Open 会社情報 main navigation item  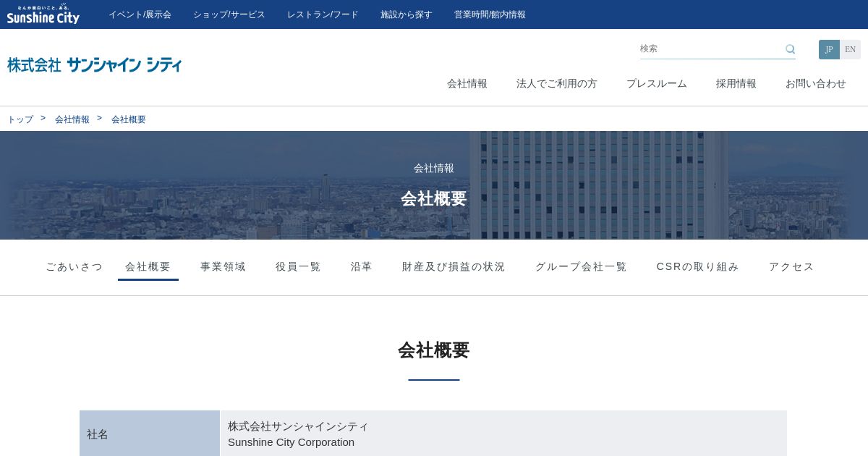coord(467,83)
